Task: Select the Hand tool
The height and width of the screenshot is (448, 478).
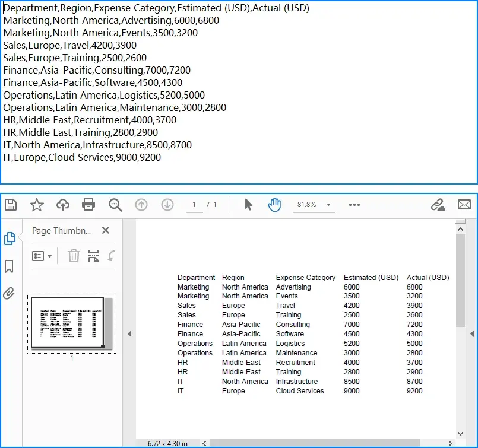Action: click(274, 205)
